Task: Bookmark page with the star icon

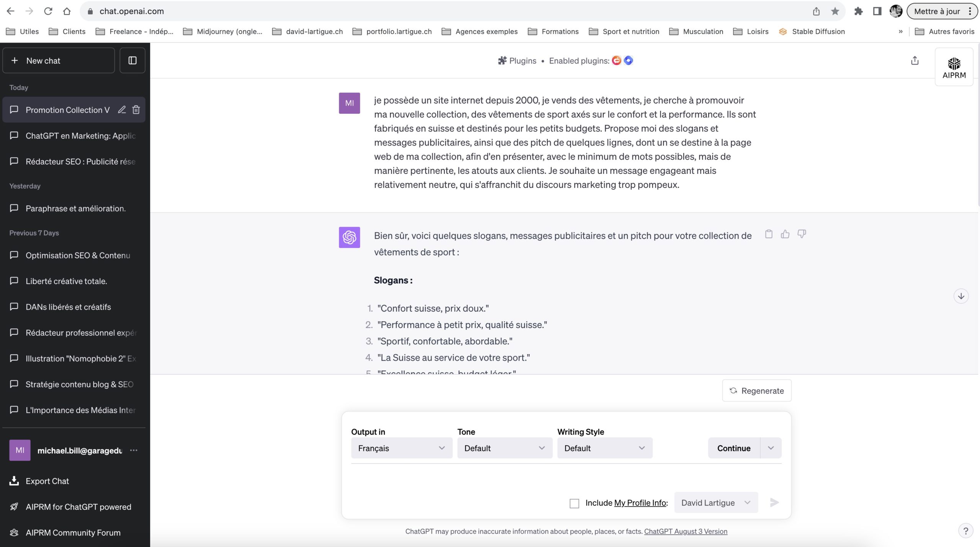Action: 835,11
